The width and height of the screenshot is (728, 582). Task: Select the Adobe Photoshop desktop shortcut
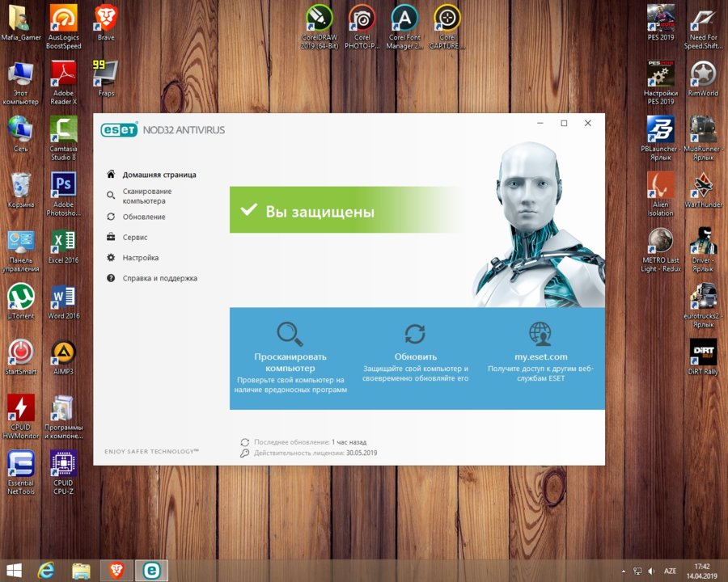pos(64,194)
